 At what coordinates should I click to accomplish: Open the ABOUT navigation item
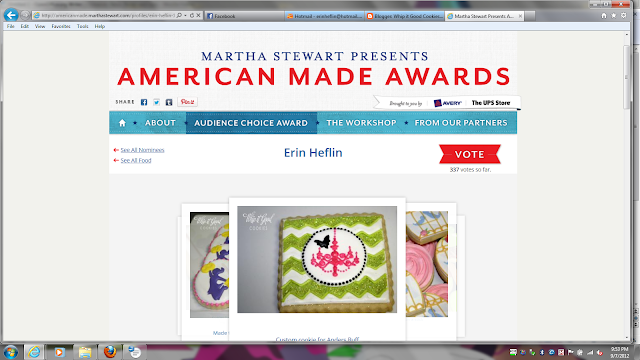(160, 123)
